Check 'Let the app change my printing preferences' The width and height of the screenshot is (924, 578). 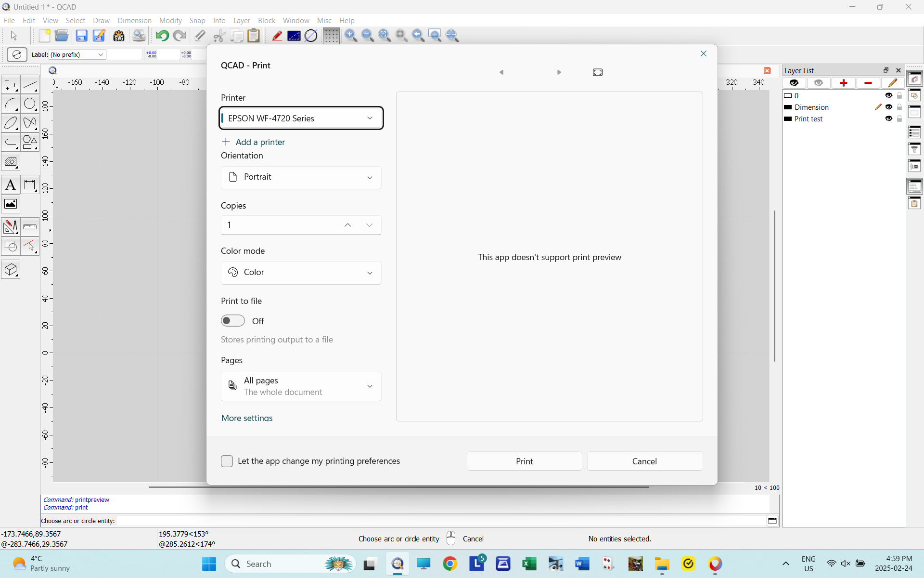click(x=227, y=461)
